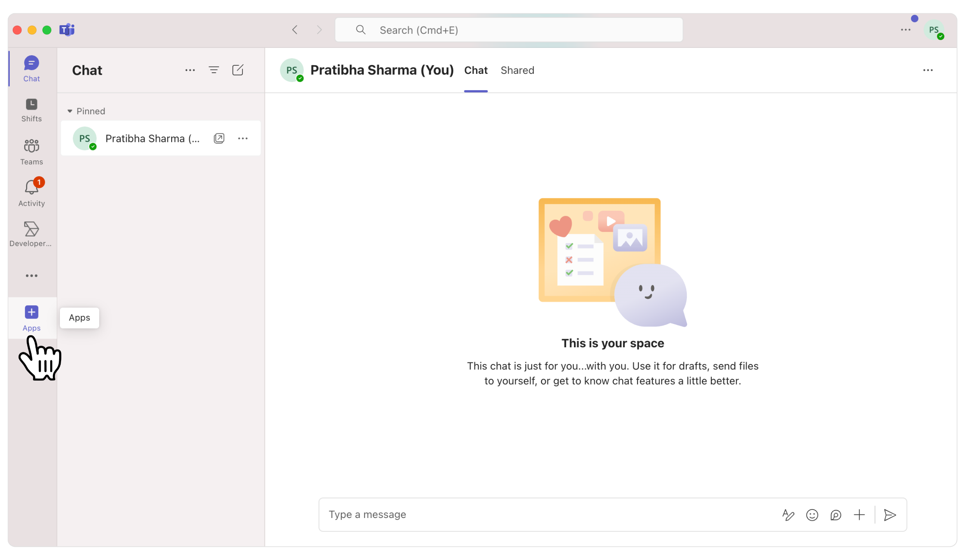
Task: Select the Chat tab
Action: tap(476, 70)
